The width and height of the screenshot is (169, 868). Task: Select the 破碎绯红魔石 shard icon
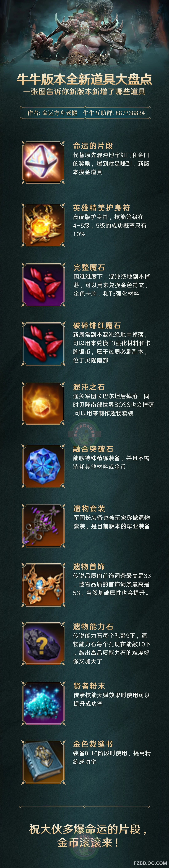pos(43,343)
